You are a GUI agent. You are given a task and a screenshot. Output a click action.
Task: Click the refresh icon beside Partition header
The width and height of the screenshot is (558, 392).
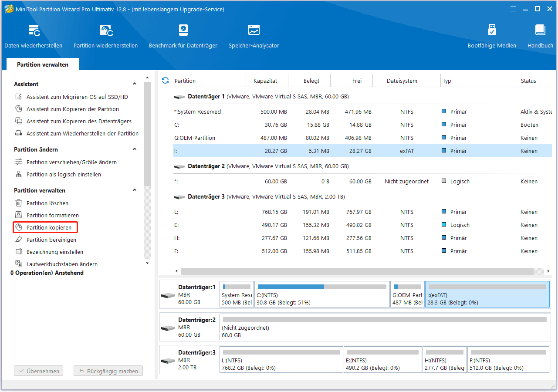165,81
